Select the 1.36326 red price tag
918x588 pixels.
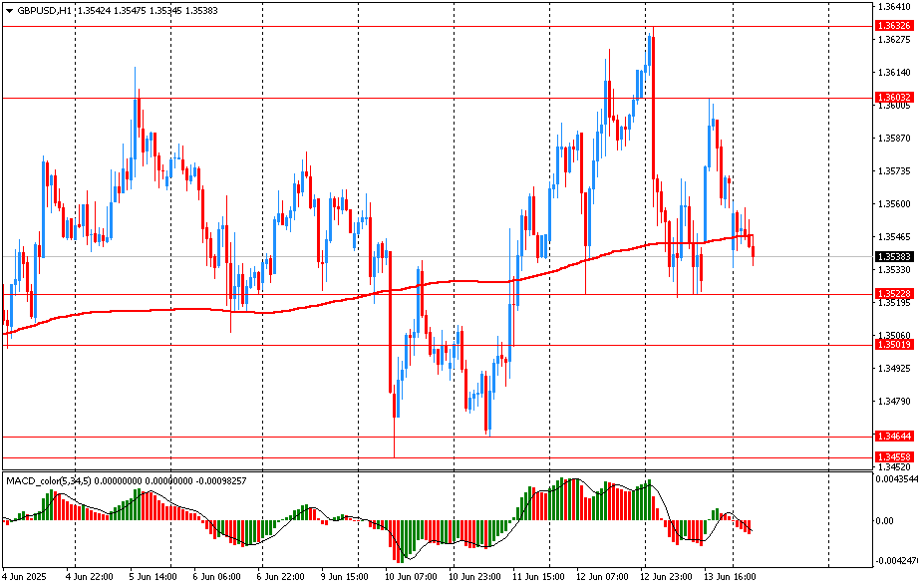tap(894, 25)
